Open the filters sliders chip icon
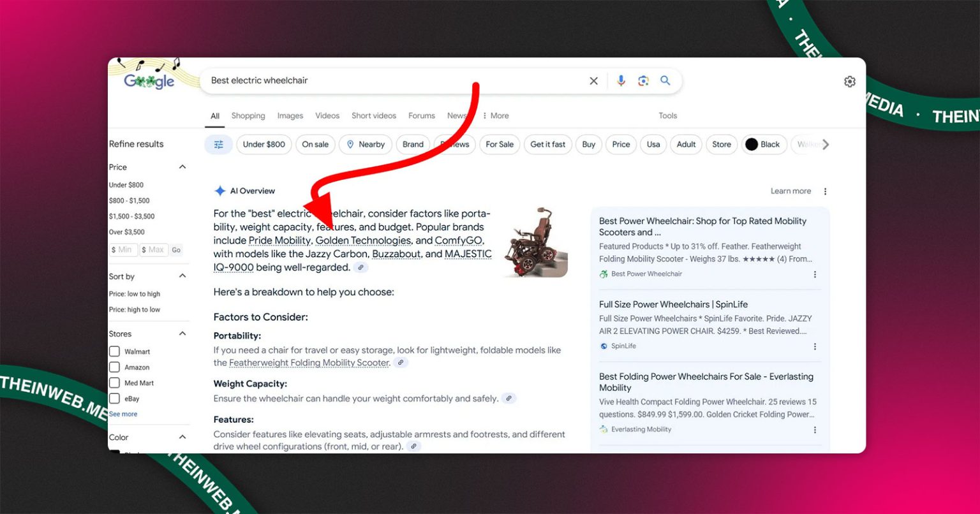 pyautogui.click(x=219, y=145)
